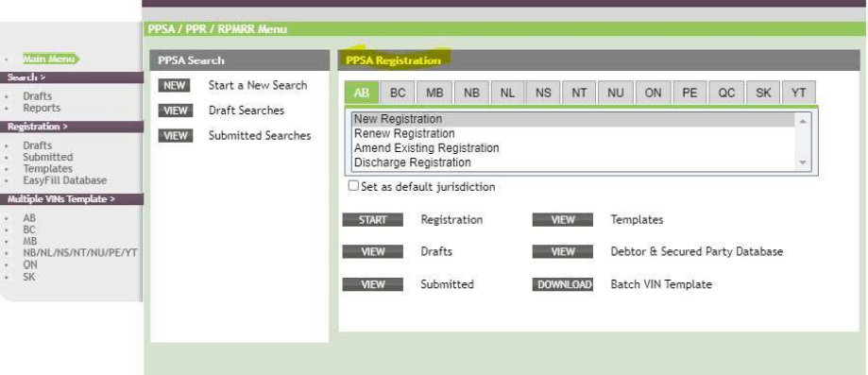The width and height of the screenshot is (868, 375).
Task: Expand the Search section in sidebar
Action: tap(26, 77)
